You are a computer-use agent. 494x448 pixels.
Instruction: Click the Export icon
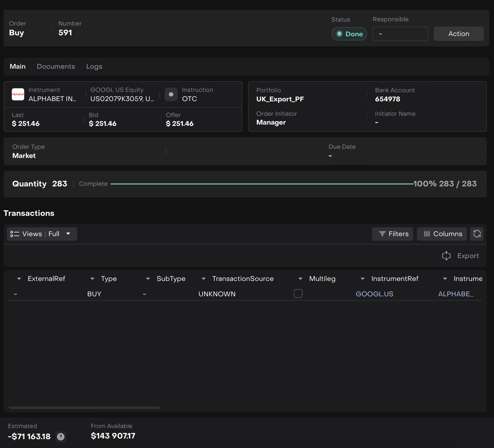[x=446, y=256]
